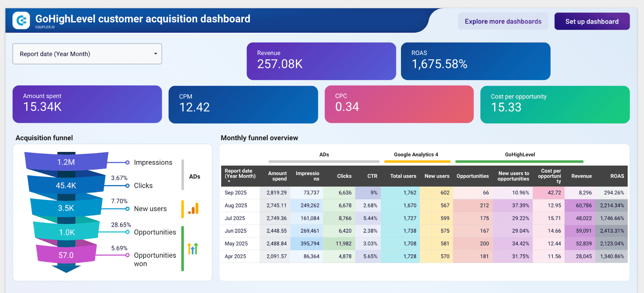
Task: Click the Jun 2025 ROAS cell 2,413.31%
Action: pyautogui.click(x=612, y=231)
